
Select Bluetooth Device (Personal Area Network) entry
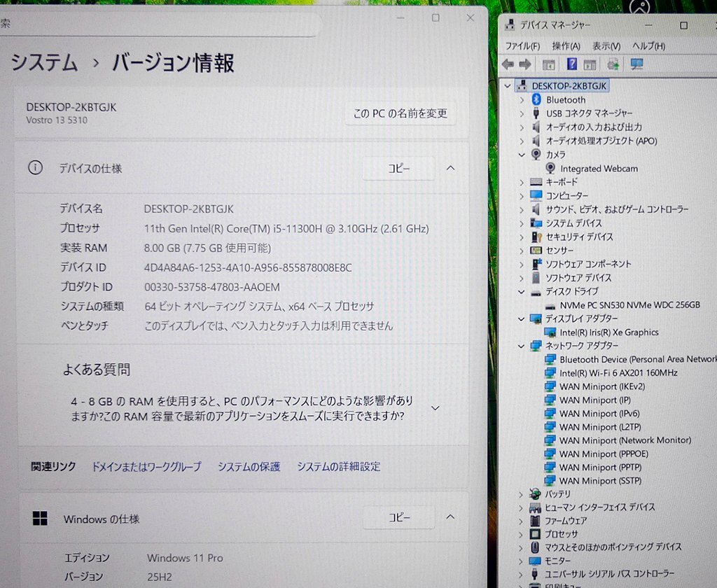tap(638, 359)
